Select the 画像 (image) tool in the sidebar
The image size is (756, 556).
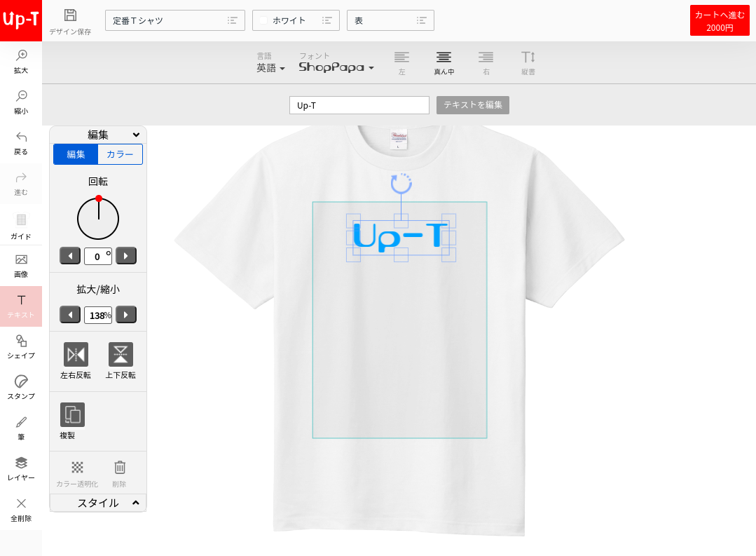point(21,264)
